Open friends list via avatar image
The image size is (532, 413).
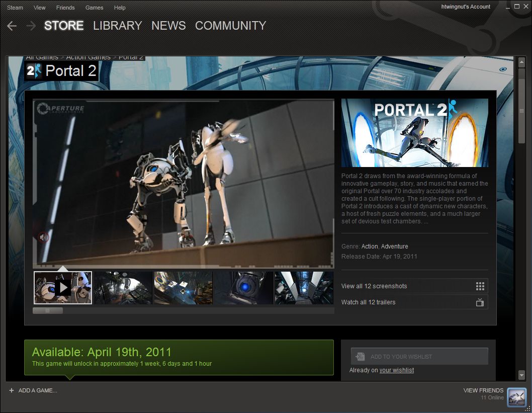pyautogui.click(x=516, y=397)
